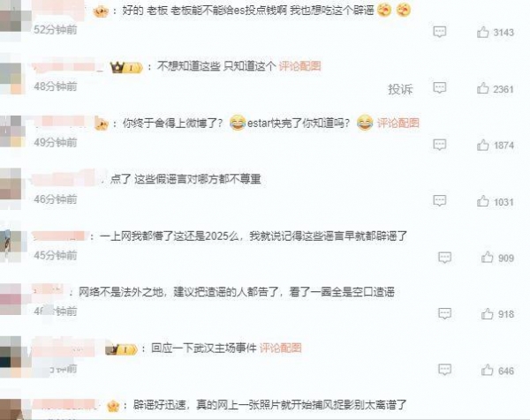Viewport: 530px width, 420px height.
Task: Reply to the 网络不是法外之地 comment
Action: 444,313
